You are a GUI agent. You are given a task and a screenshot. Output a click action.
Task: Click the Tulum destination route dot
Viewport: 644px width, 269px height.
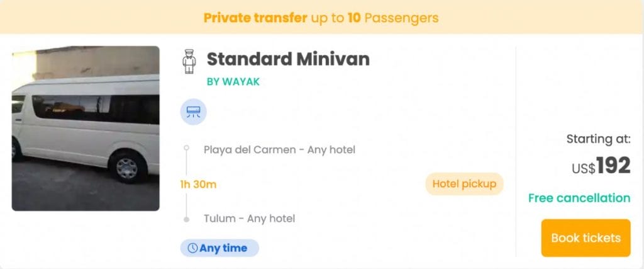[x=186, y=219]
